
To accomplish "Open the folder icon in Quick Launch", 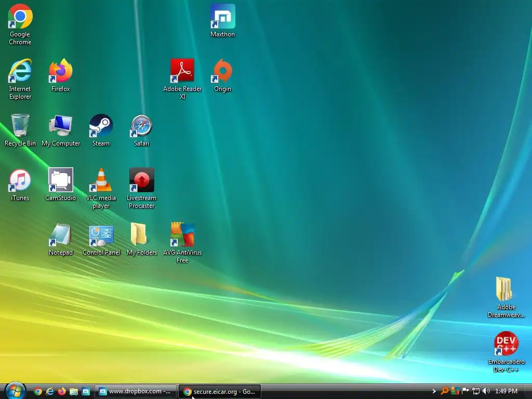I will [x=74, y=391].
